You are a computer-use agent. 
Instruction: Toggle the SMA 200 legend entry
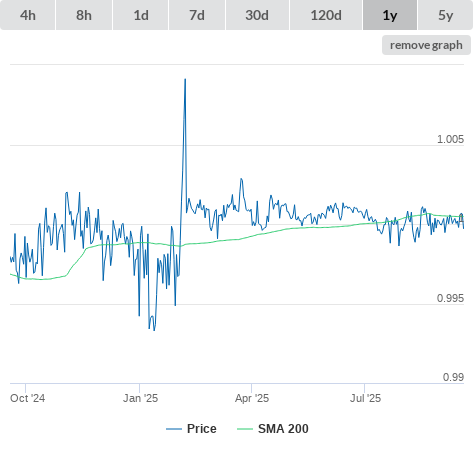pos(273,429)
